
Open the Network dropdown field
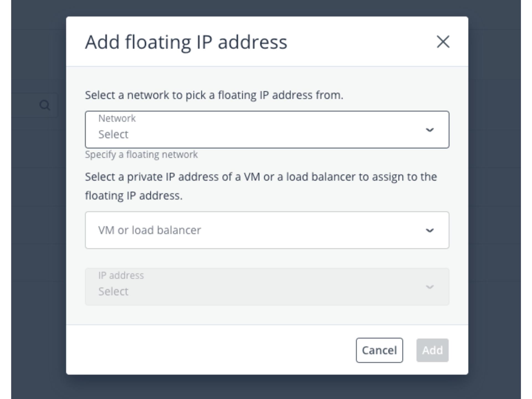[267, 130]
